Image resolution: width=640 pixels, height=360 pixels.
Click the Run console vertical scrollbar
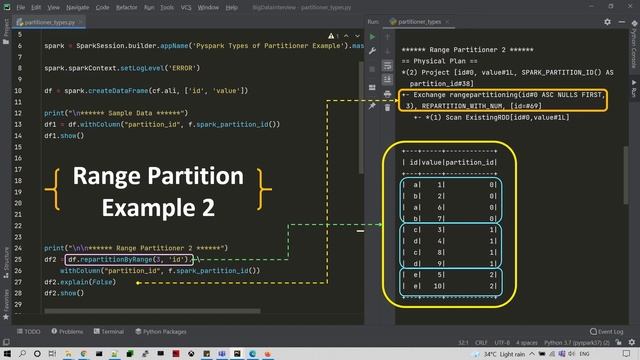coord(626,175)
